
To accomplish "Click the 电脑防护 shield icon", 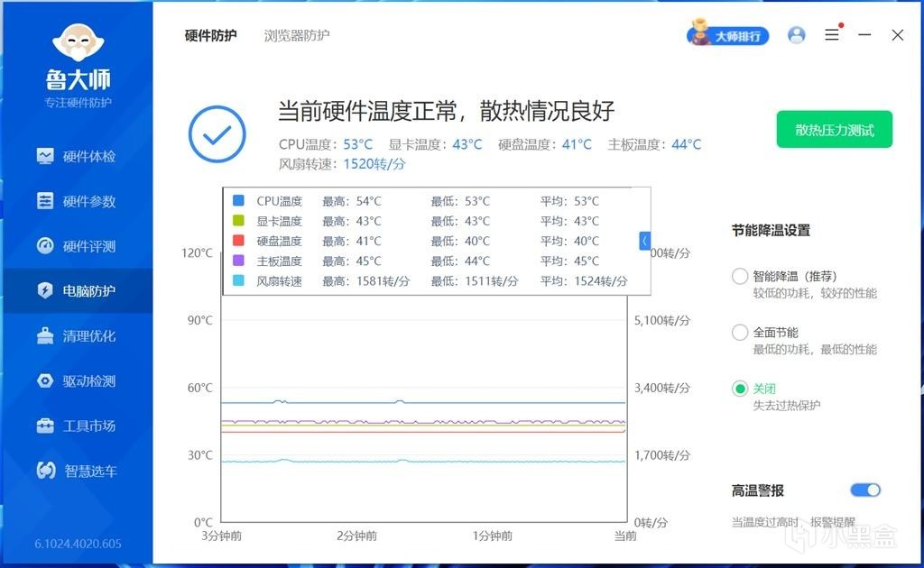I will (x=45, y=291).
